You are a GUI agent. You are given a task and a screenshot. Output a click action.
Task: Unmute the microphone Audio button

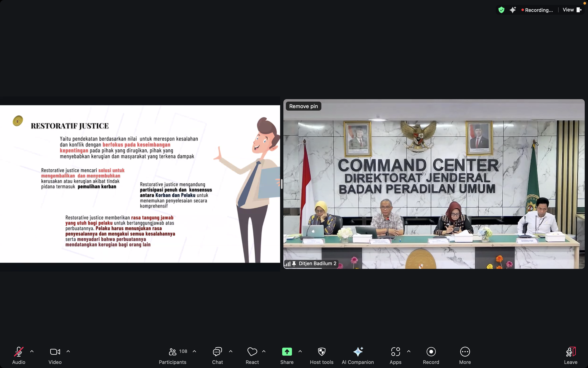click(19, 355)
